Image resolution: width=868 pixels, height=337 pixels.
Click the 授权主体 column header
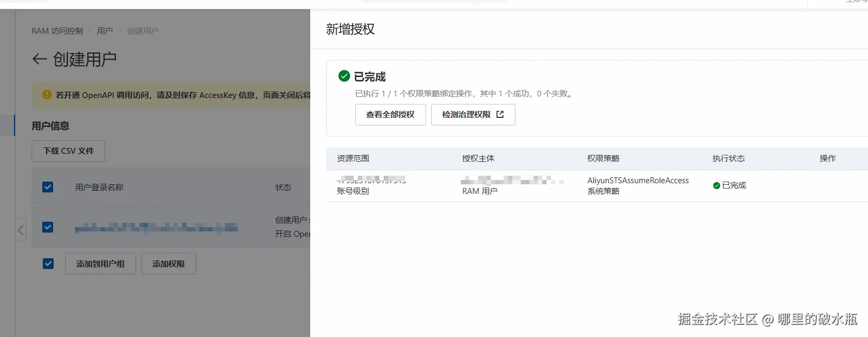[478, 159]
